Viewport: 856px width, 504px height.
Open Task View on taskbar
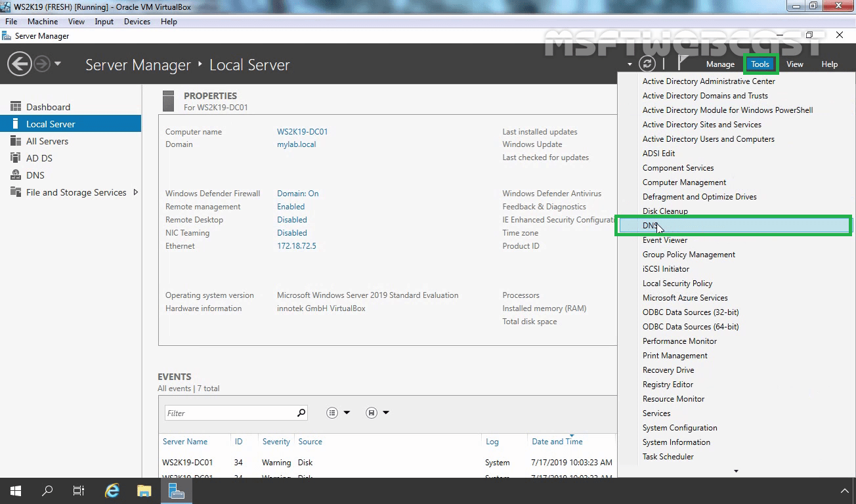click(79, 491)
